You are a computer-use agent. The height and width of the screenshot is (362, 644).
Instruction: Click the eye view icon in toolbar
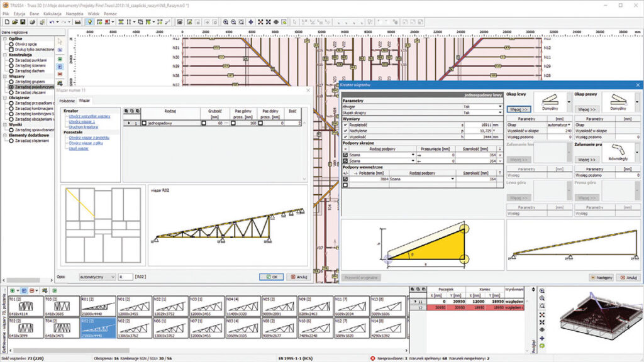276,22
